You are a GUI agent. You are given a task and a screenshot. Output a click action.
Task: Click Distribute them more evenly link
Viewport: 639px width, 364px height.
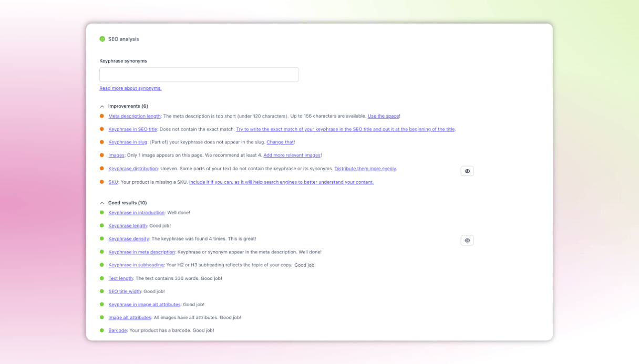click(x=365, y=169)
